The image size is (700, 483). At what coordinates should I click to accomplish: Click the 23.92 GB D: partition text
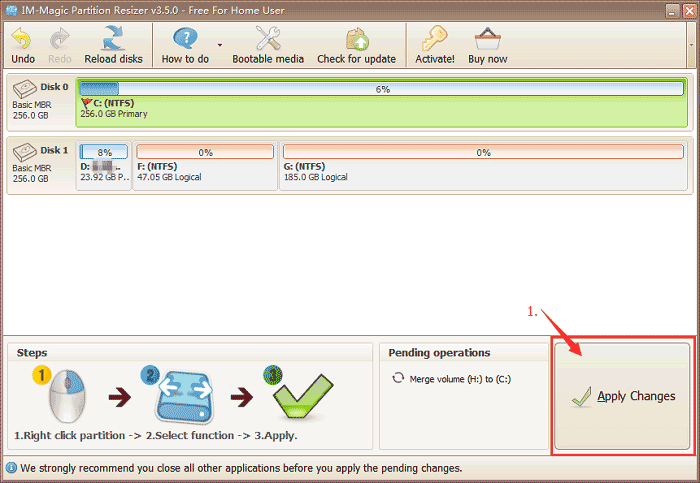click(x=105, y=177)
